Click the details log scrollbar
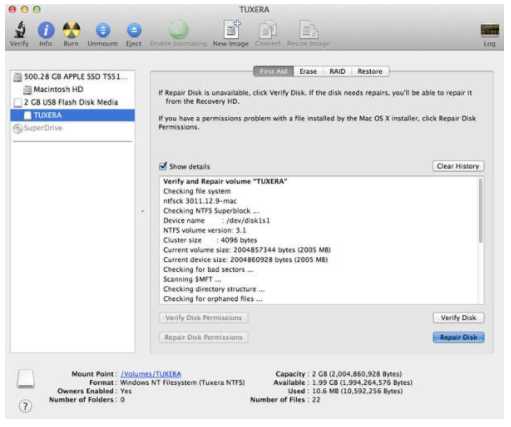Screen dimensions: 511x427 [480, 211]
